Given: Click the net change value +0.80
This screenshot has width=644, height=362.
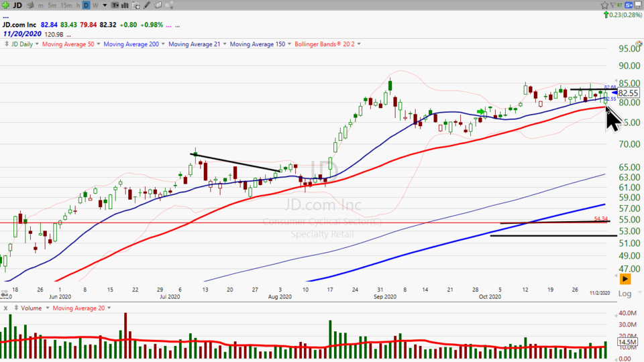Looking at the screenshot, I should (128, 25).
